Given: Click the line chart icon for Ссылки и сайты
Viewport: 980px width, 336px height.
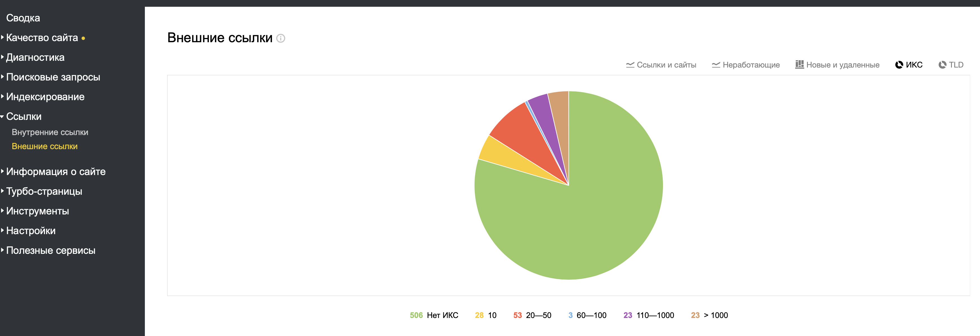Looking at the screenshot, I should (x=630, y=65).
